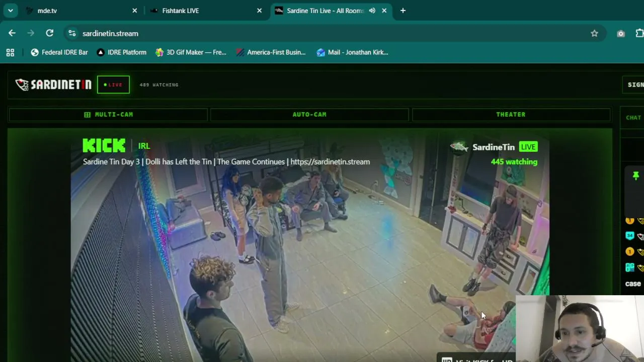The image size is (644, 362).
Task: Click the camera icon in the toolbar
Action: coord(621,33)
